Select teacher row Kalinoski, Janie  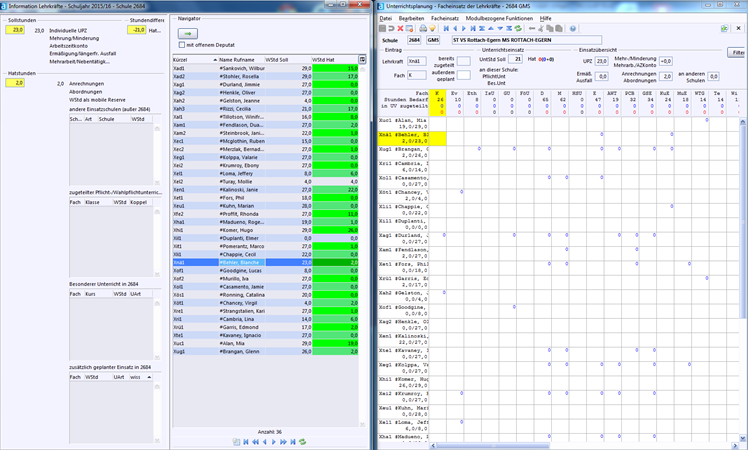(x=265, y=190)
